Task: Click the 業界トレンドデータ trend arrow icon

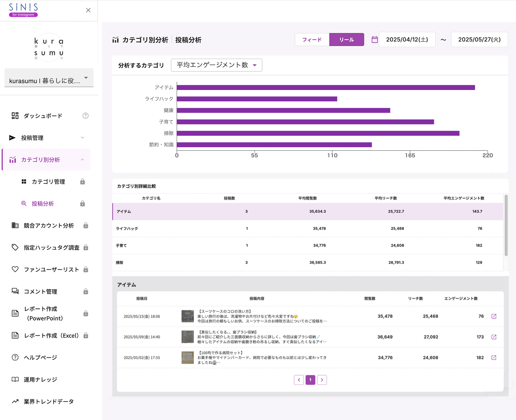Action: pyautogui.click(x=15, y=401)
